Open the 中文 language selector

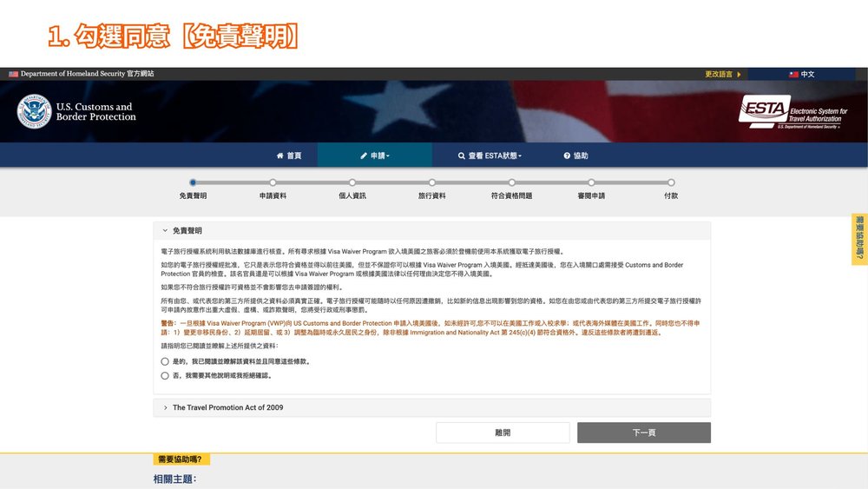[x=801, y=74]
